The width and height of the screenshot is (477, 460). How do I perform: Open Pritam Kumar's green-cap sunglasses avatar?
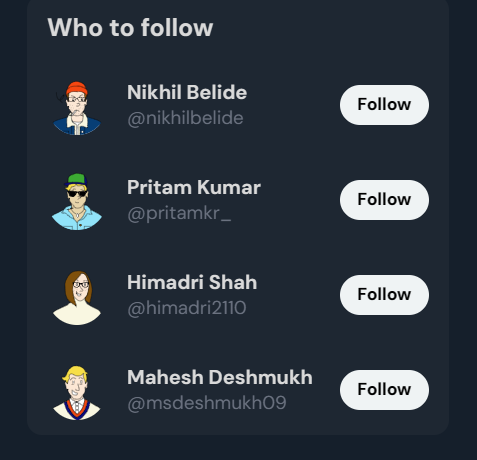point(77,200)
